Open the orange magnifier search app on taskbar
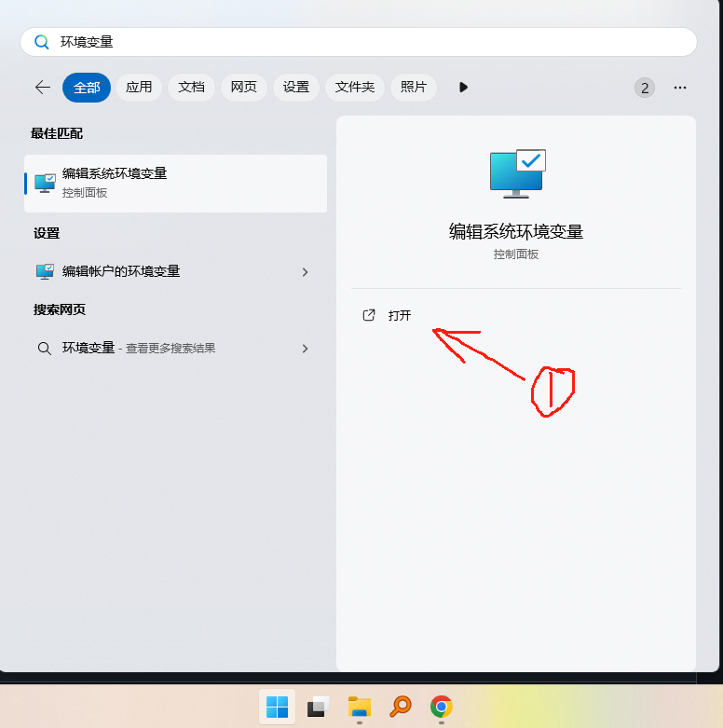This screenshot has height=728, width=723. (x=401, y=707)
